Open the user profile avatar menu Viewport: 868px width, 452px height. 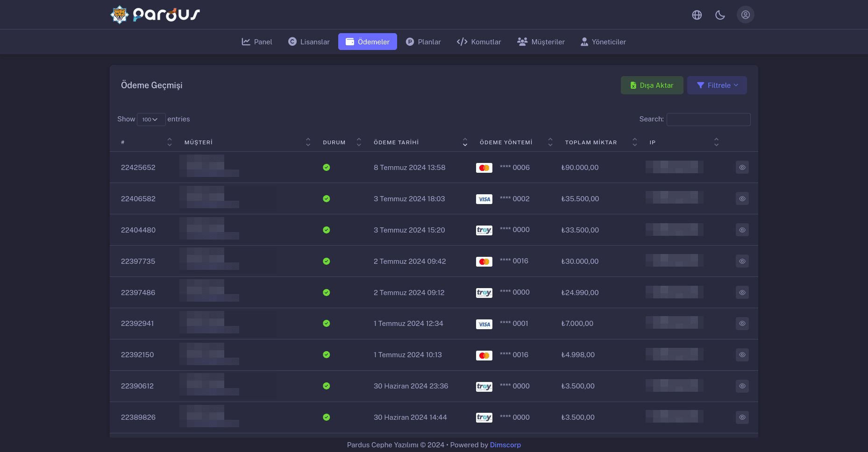click(x=745, y=15)
